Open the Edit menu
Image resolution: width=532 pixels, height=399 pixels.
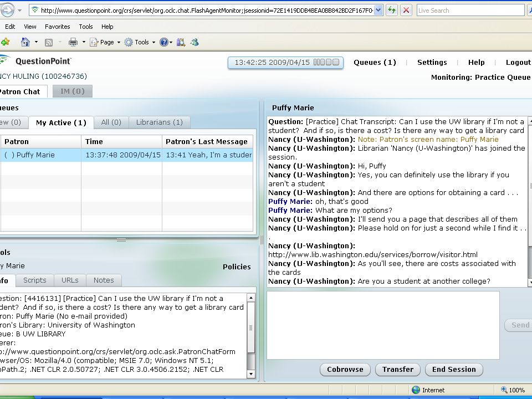click(10, 27)
